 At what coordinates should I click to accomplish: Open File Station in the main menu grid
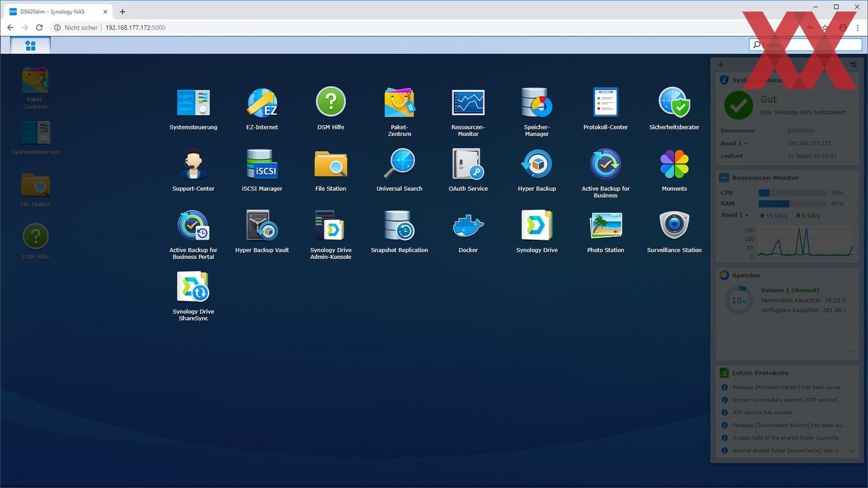click(x=331, y=165)
